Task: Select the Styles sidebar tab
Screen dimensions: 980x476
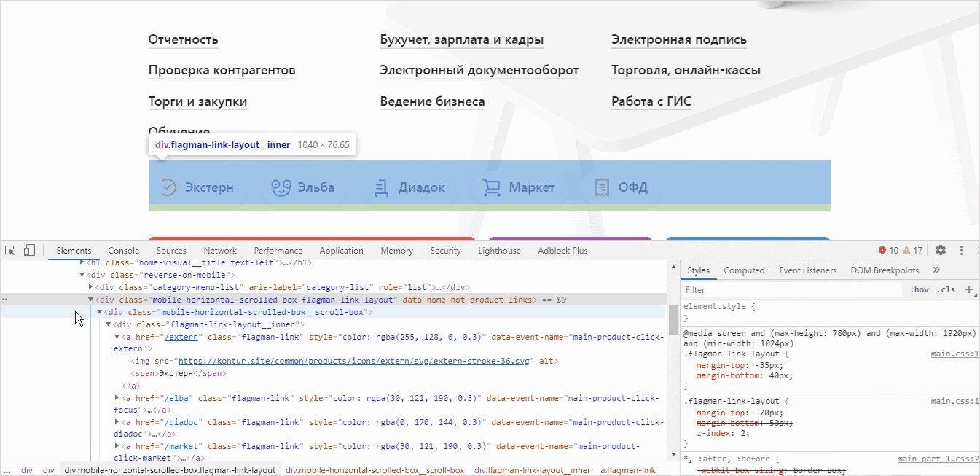Action: 698,270
